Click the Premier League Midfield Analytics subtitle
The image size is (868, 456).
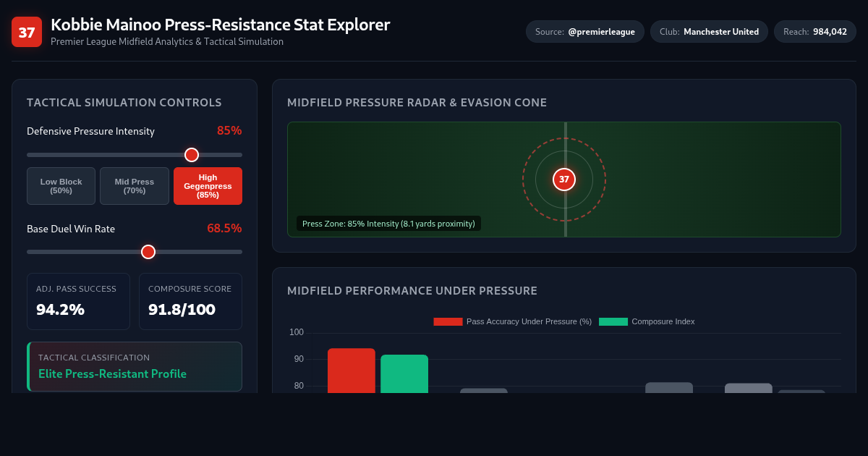(167, 42)
